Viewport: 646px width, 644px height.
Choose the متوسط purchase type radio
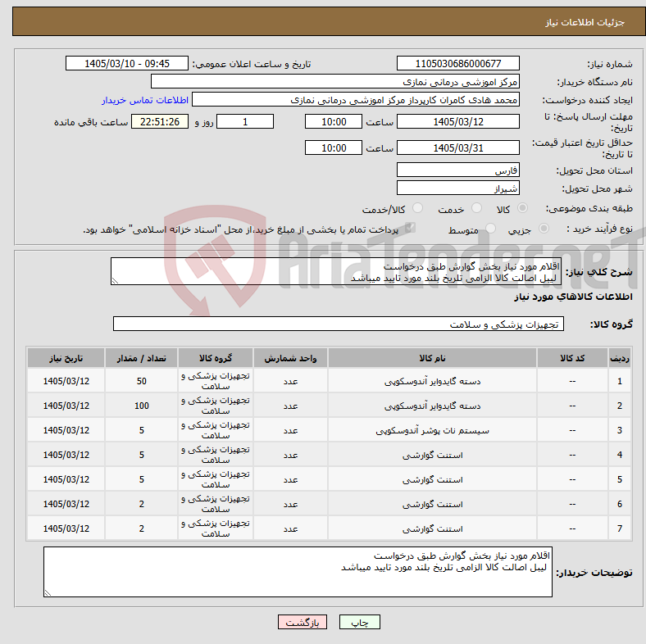(x=490, y=229)
